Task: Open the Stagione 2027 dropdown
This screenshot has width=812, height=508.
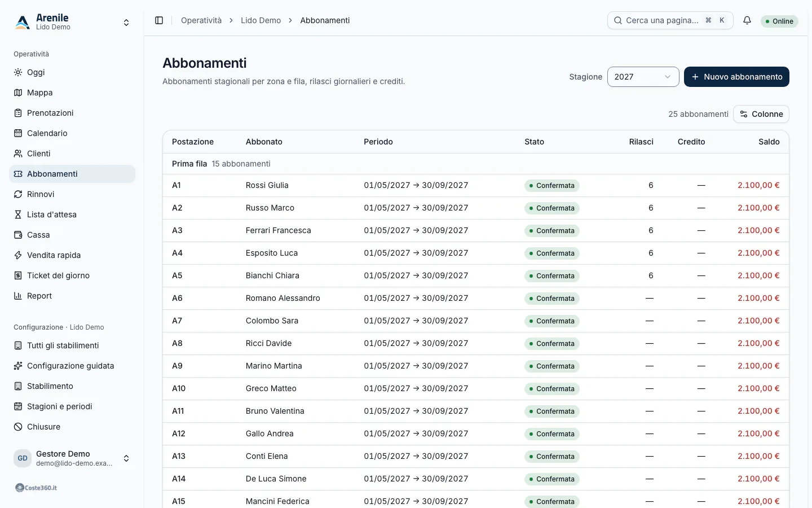Action: pos(643,77)
